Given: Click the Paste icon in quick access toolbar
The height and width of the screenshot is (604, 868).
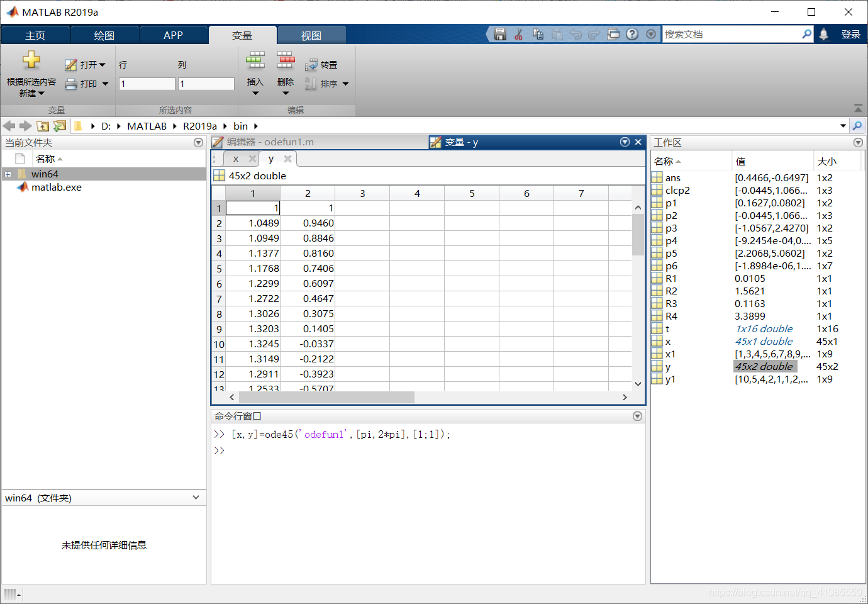Looking at the screenshot, I should tap(557, 34).
